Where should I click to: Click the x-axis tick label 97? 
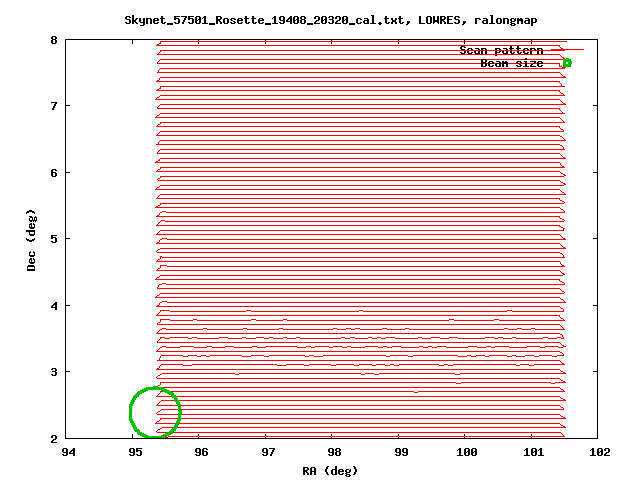point(268,452)
